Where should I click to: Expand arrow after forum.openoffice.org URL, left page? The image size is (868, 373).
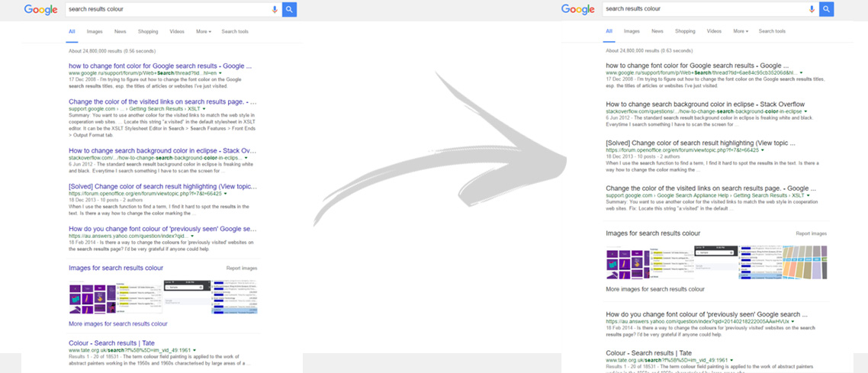tap(225, 195)
